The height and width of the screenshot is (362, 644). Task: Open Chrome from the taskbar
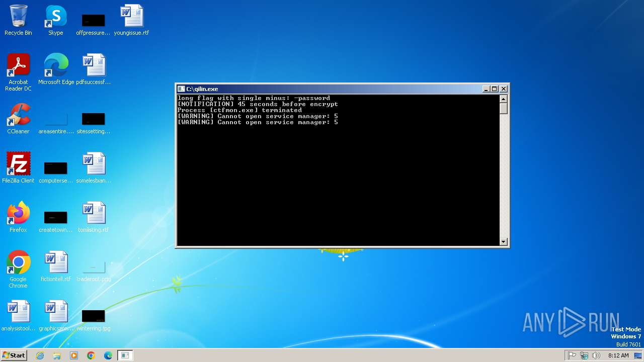click(91, 355)
